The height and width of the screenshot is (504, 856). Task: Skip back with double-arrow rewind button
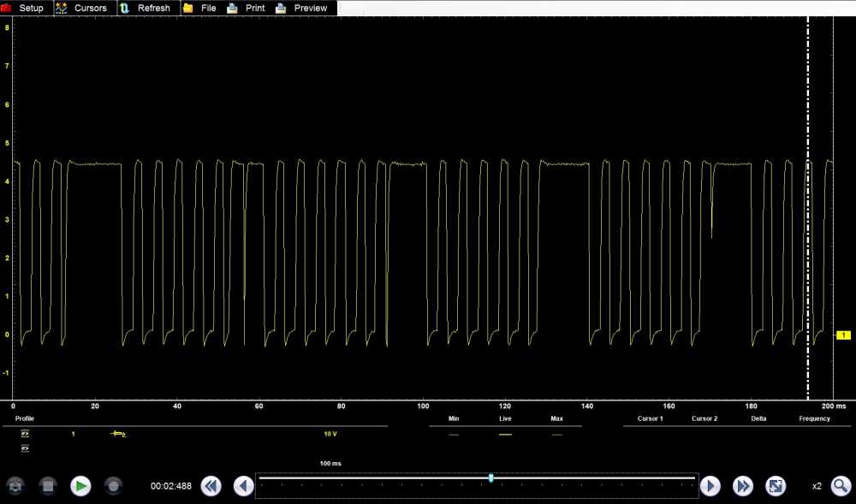pyautogui.click(x=211, y=486)
